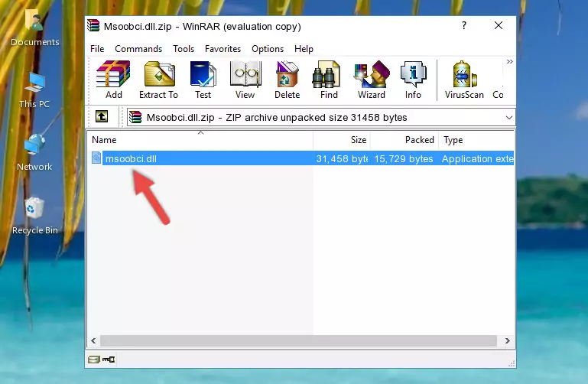Click the Application extension type cell

tap(477, 159)
